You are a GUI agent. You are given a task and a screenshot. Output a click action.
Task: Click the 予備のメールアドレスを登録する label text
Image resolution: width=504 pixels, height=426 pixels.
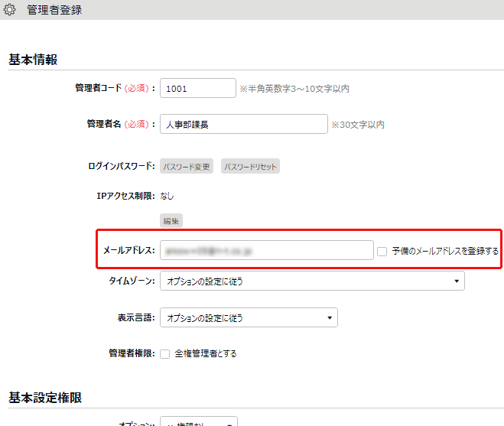click(445, 251)
